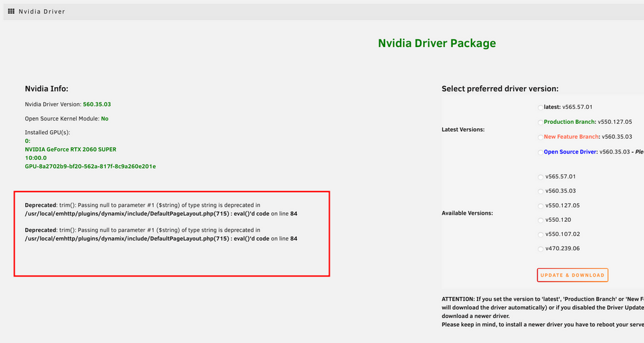Choose available version v550.107.02
This screenshot has height=343, width=644.
(x=540, y=235)
